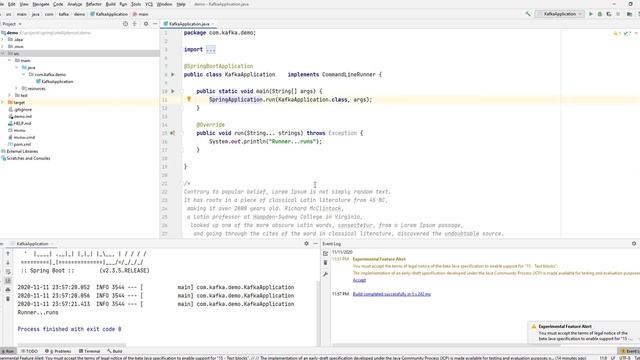Open Terminal tool window tab
640x360 pixels.
coord(89,351)
